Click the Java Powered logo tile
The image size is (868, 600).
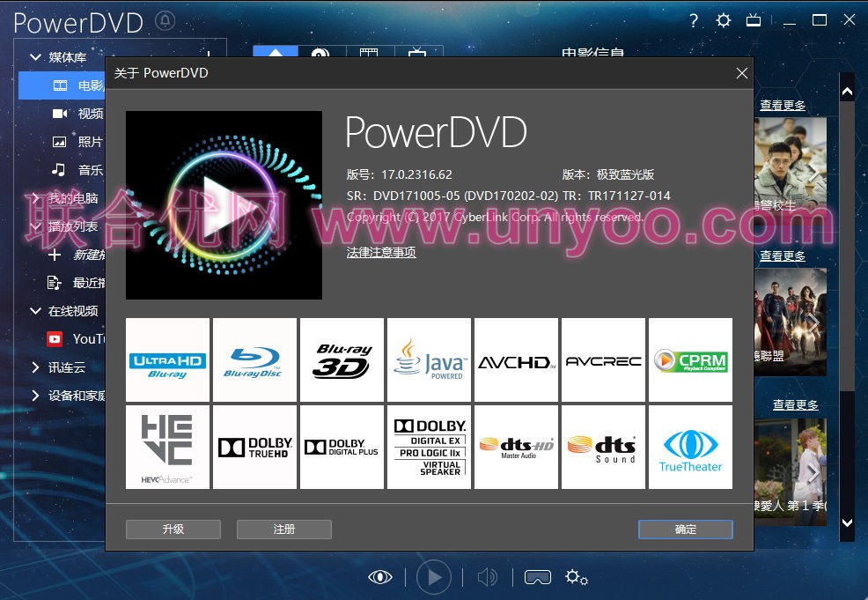(x=429, y=360)
